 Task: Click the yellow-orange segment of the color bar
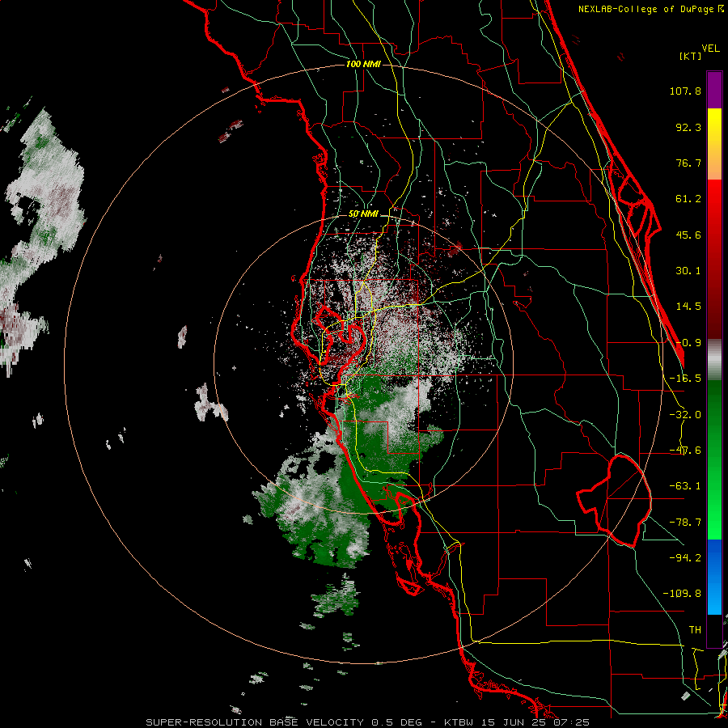click(x=714, y=145)
